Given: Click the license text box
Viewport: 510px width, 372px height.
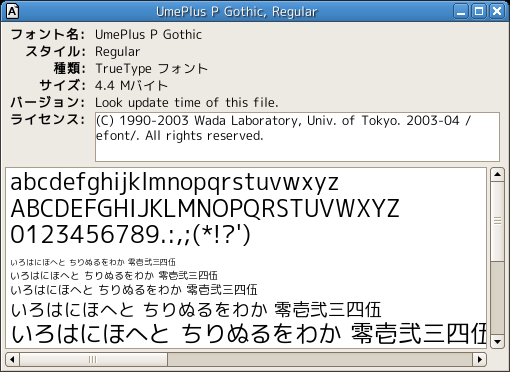Looking at the screenshot, I should tap(297, 137).
